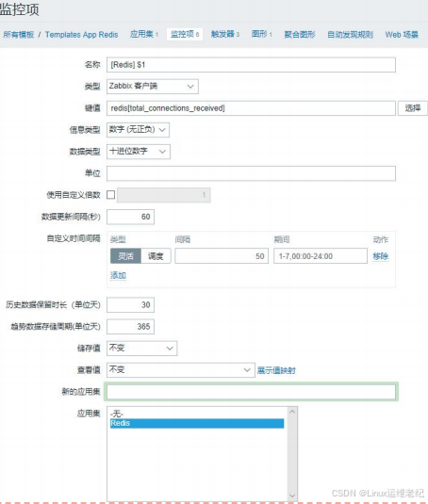Open the 展示值映射 link
This screenshot has width=428, height=504.
(276, 370)
